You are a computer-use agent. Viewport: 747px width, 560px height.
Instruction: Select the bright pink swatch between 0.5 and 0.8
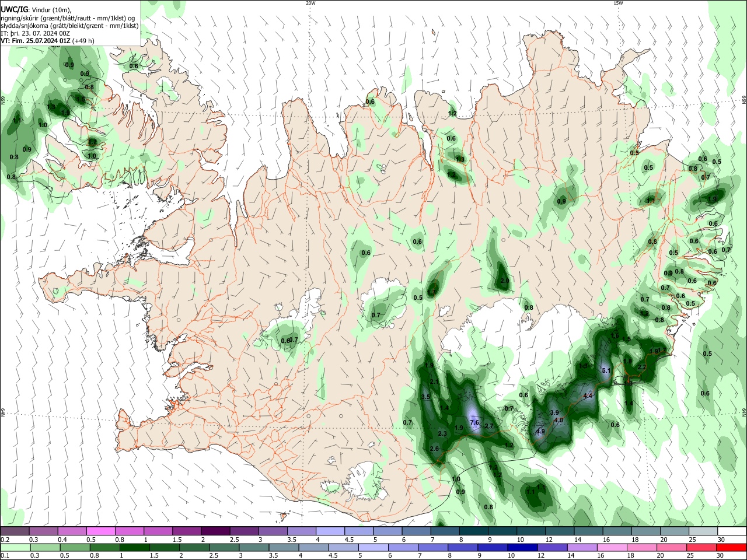100,531
